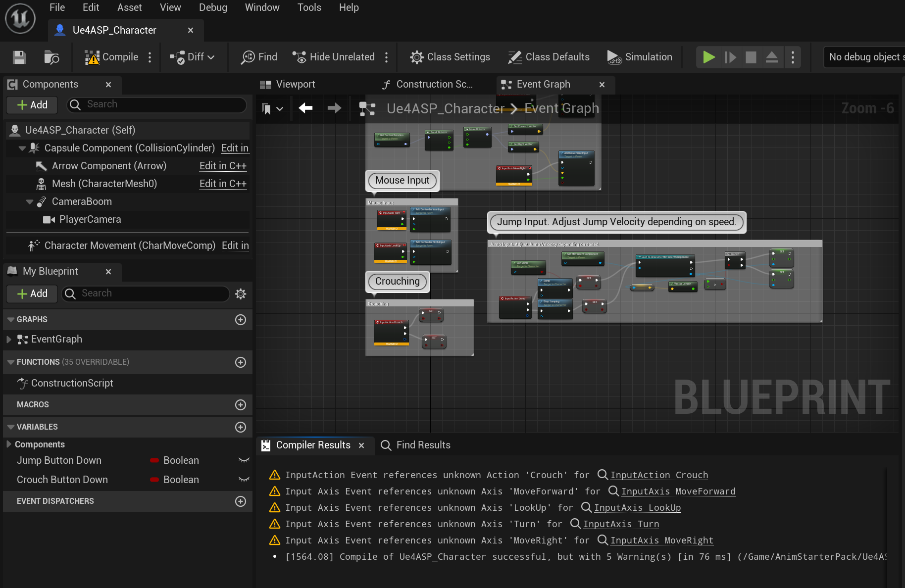Image resolution: width=905 pixels, height=588 pixels.
Task: Select the Crouching comment bubble
Action: [x=398, y=282]
